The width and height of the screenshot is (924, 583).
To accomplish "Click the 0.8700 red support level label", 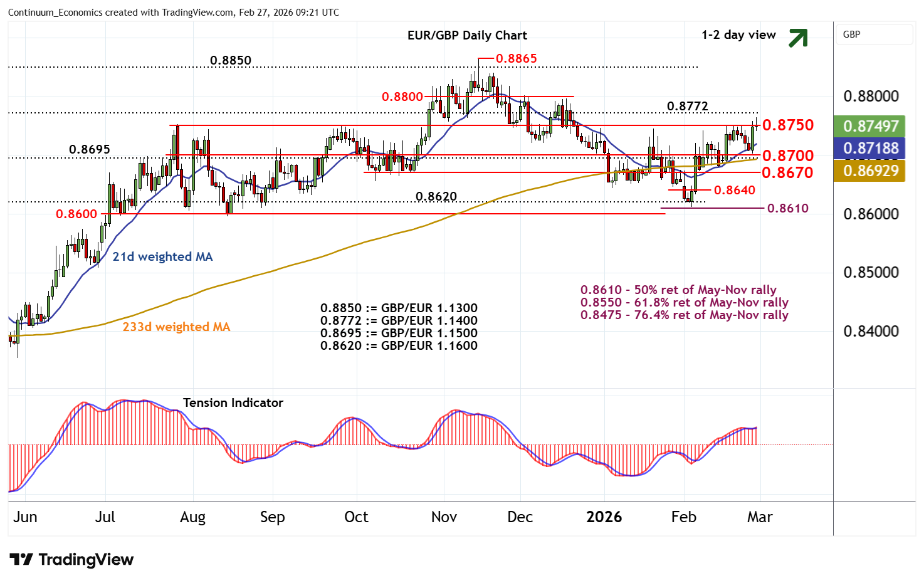I will point(788,155).
